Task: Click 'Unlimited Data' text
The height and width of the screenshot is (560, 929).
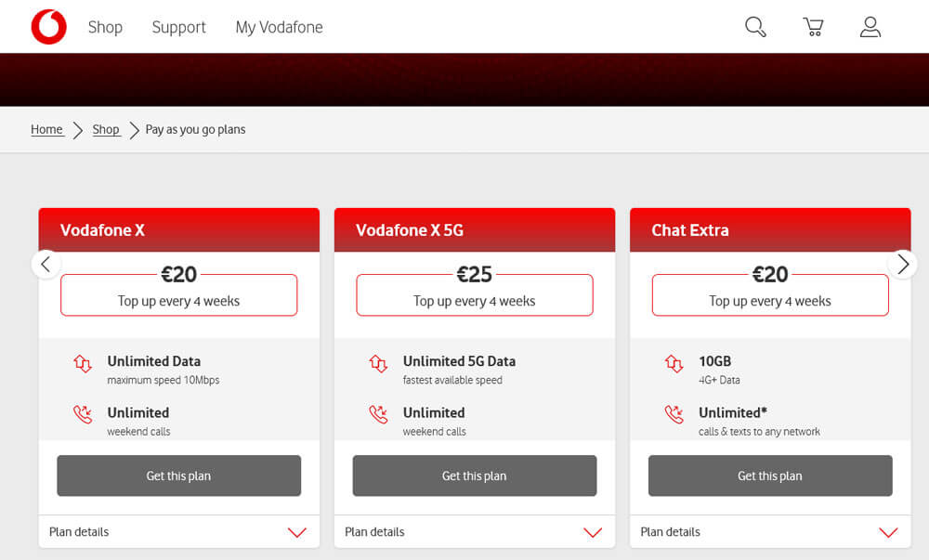Action: click(154, 361)
